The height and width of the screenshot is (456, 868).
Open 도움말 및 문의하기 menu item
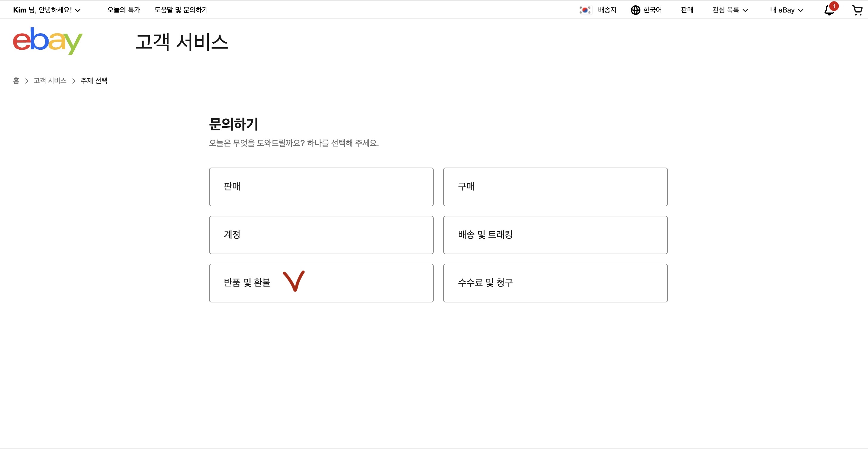coord(181,10)
